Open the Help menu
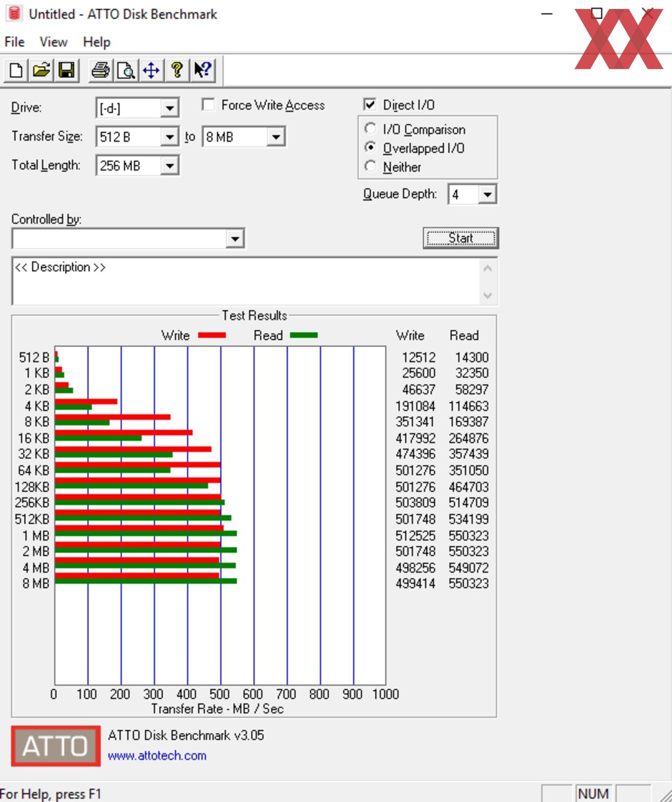This screenshot has width=672, height=802. tap(96, 42)
